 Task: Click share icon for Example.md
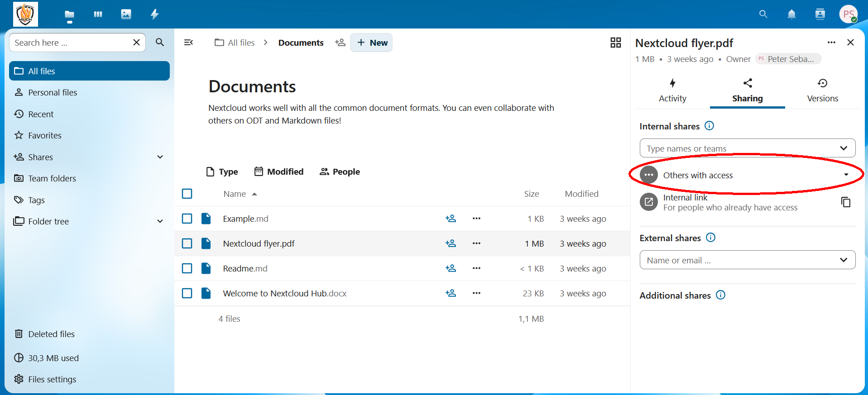(451, 219)
